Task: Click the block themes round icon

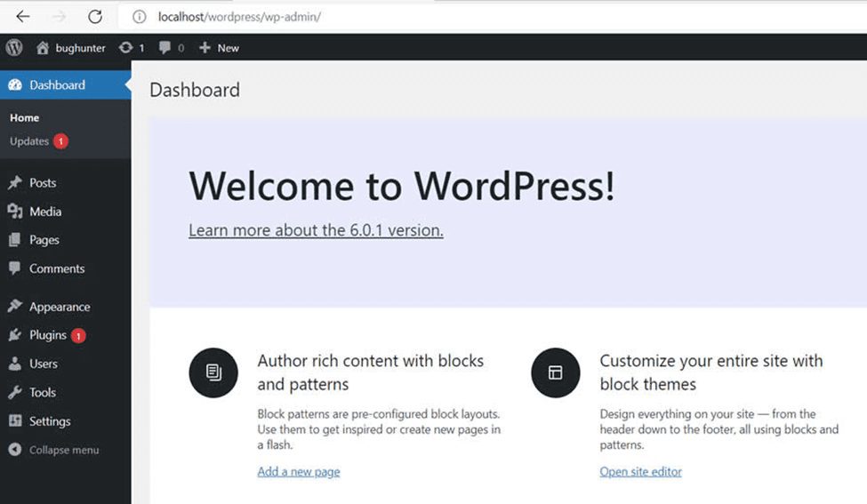Action: [556, 372]
